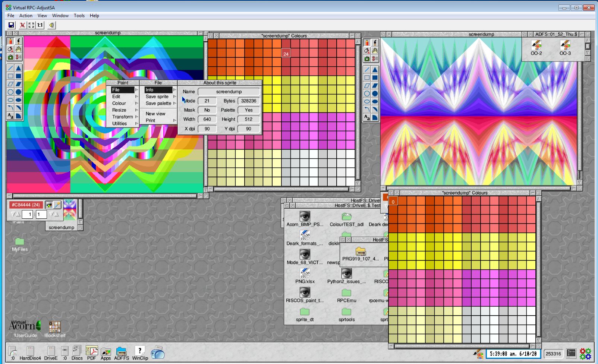Select colour 0 in lower Colours window

coord(393,201)
